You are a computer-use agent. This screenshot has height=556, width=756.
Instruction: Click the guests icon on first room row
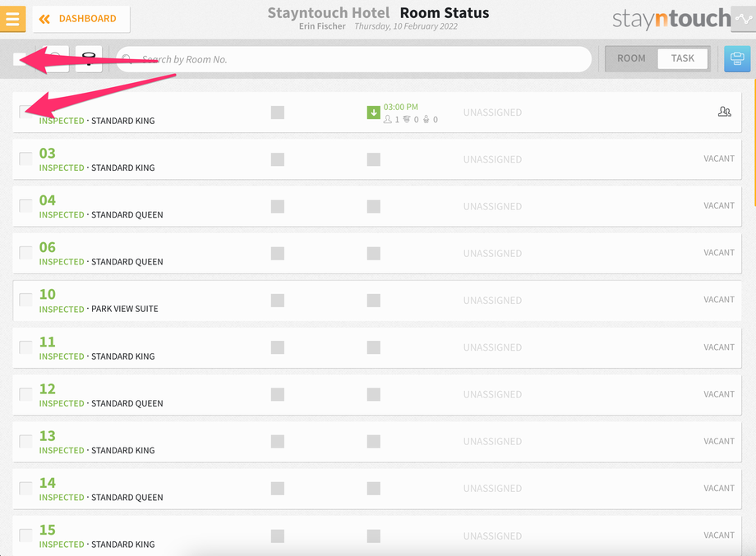[724, 112]
